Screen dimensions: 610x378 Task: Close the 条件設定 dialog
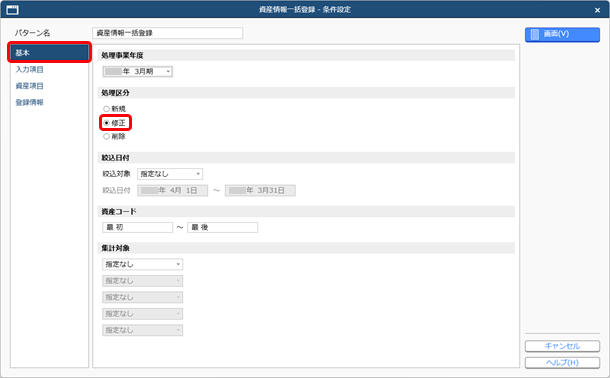click(598, 10)
